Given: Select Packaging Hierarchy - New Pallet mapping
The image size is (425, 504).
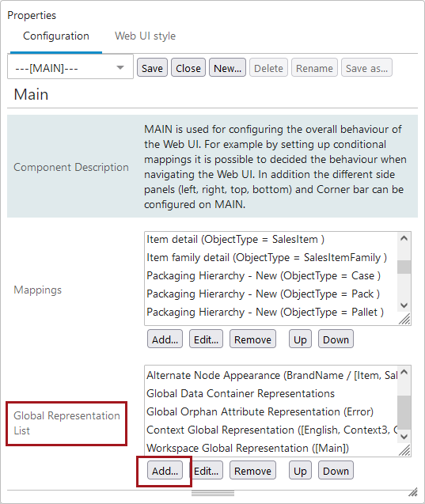Looking at the screenshot, I should (265, 312).
